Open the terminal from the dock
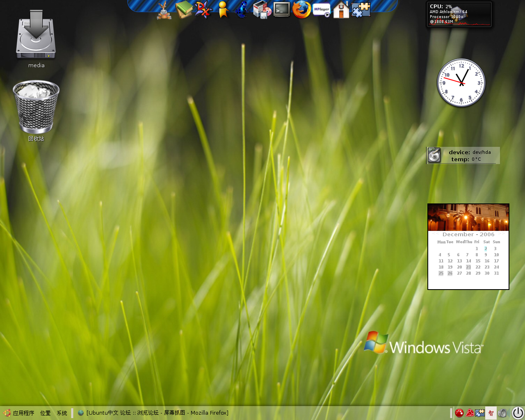 coord(282,9)
